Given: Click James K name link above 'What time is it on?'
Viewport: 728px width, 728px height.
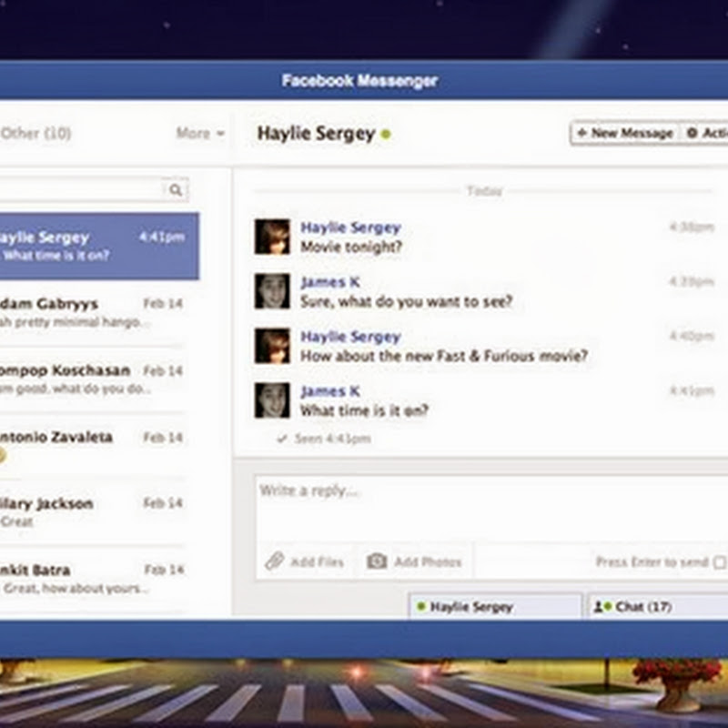Looking at the screenshot, I should click(x=330, y=391).
